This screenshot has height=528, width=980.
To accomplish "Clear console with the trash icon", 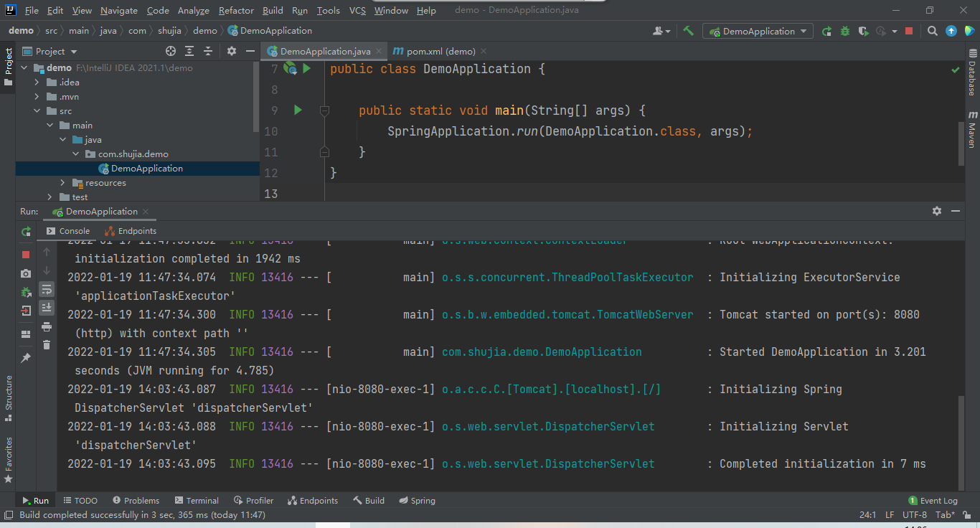I will (47, 345).
